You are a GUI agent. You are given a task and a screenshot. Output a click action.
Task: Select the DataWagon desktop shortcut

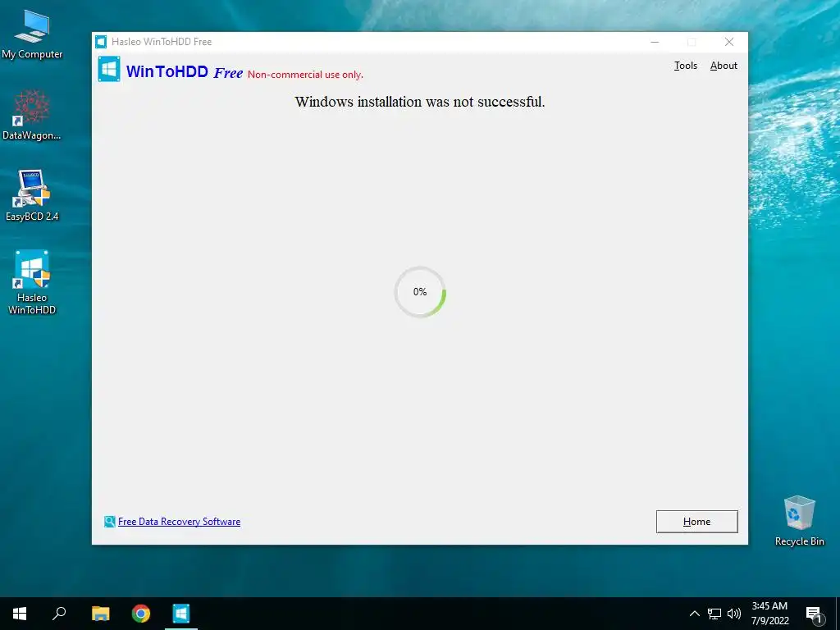32,115
